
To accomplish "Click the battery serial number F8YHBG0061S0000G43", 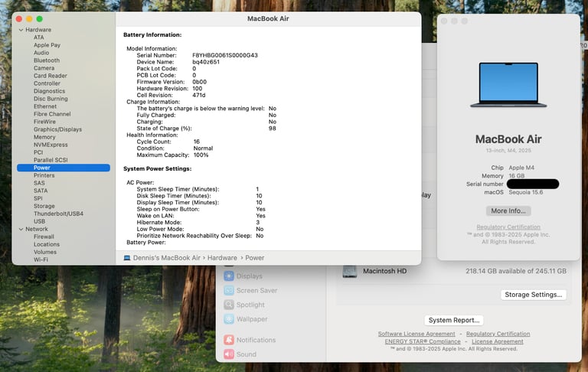I will click(225, 55).
